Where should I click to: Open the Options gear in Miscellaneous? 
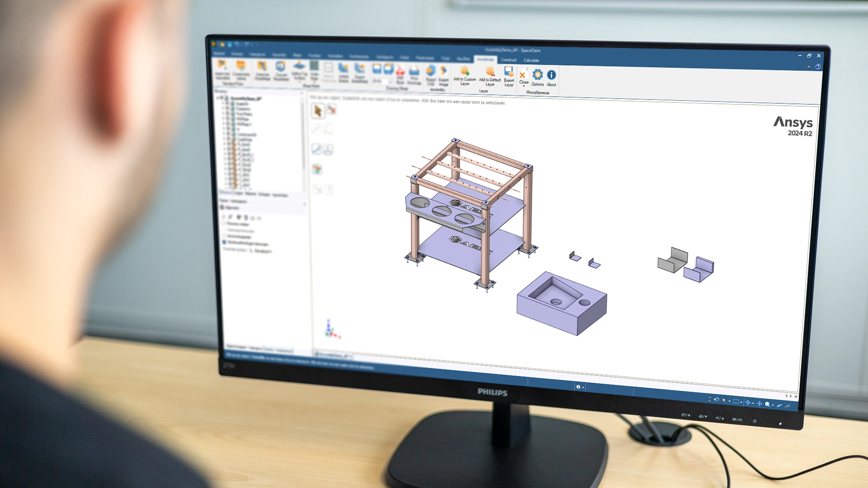(x=538, y=75)
